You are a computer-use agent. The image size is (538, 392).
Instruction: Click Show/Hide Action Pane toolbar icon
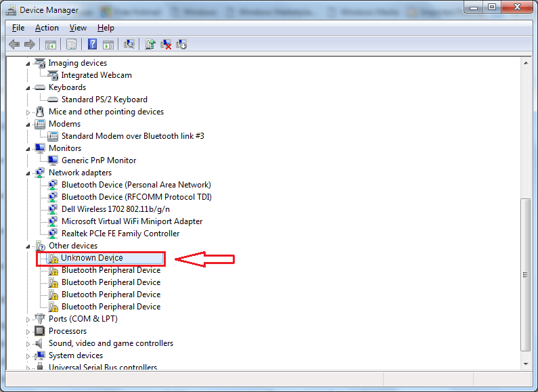pos(108,44)
